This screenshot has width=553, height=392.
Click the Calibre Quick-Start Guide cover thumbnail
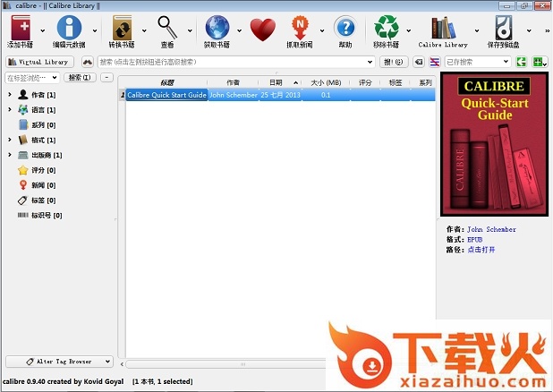(494, 144)
